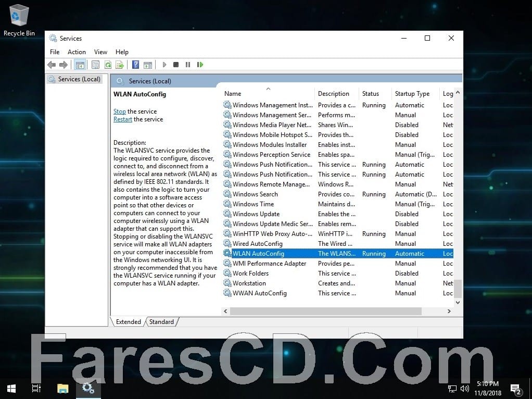
Task: Select Services (Local) in the console tree
Action: [x=75, y=79]
